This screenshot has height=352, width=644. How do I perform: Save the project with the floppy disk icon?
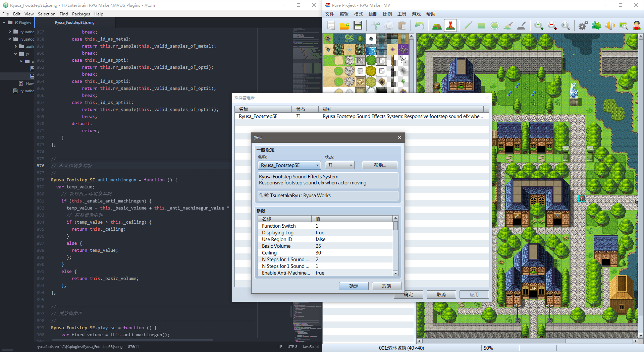[358, 25]
